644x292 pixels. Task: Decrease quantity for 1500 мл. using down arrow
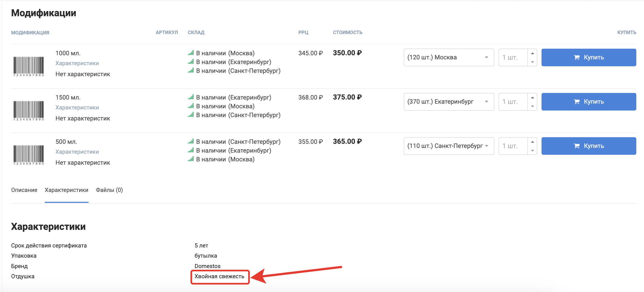pos(532,106)
